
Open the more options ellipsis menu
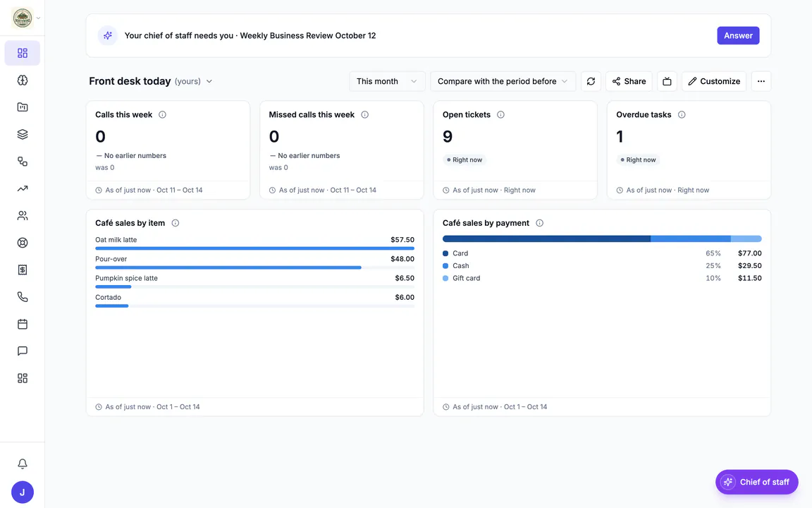[x=761, y=81]
